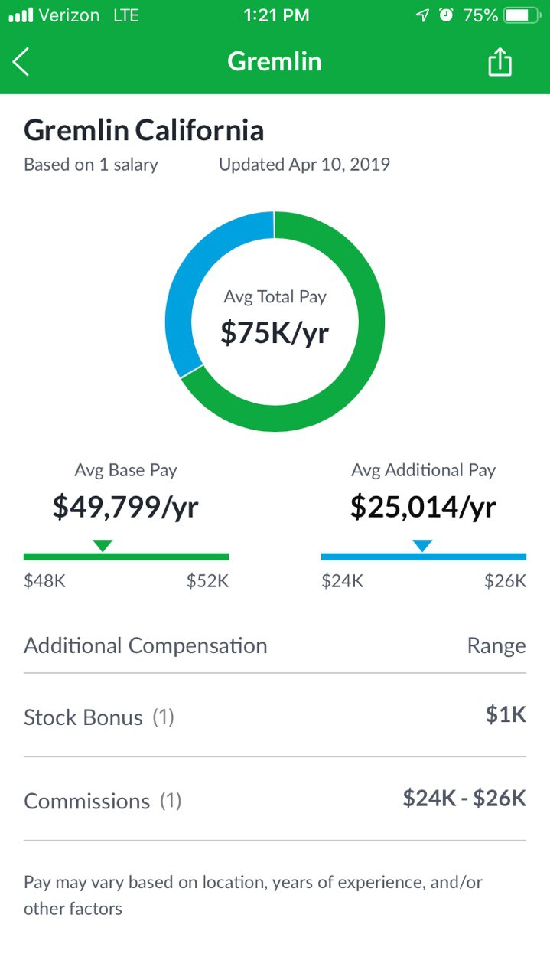Tap the $25,014/yr additional pay figure
Screen dimensions: 550x980
point(423,507)
